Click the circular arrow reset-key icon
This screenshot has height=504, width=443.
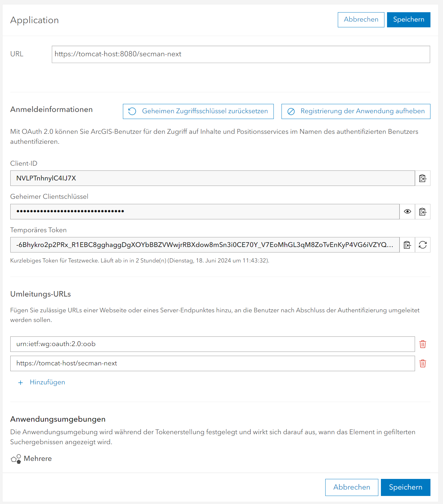pos(132,111)
